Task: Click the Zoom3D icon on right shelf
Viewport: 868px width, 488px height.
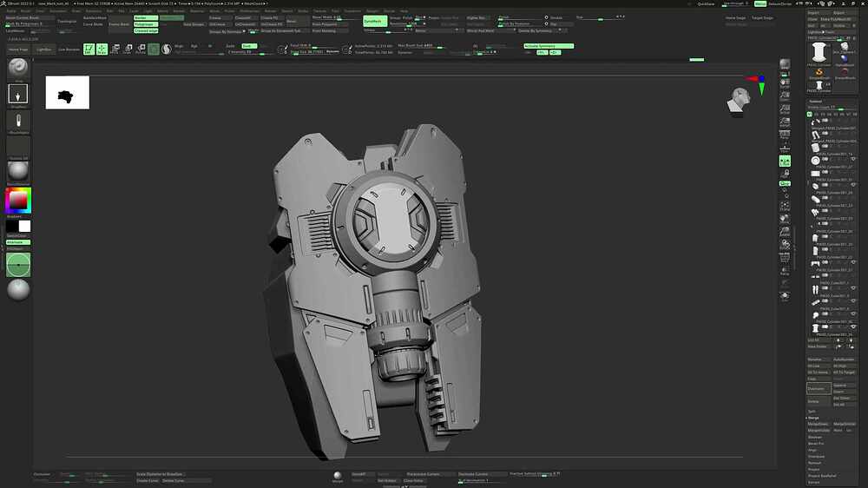Action: (785, 232)
